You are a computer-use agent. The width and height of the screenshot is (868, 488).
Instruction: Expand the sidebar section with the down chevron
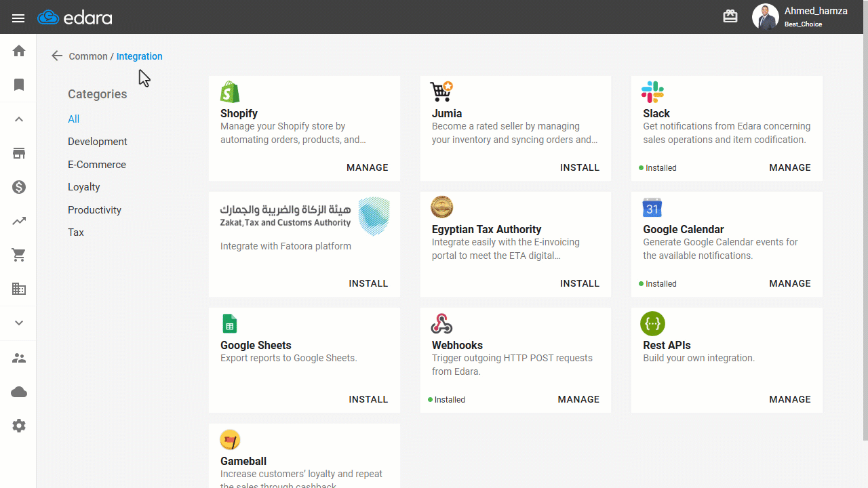(x=19, y=323)
